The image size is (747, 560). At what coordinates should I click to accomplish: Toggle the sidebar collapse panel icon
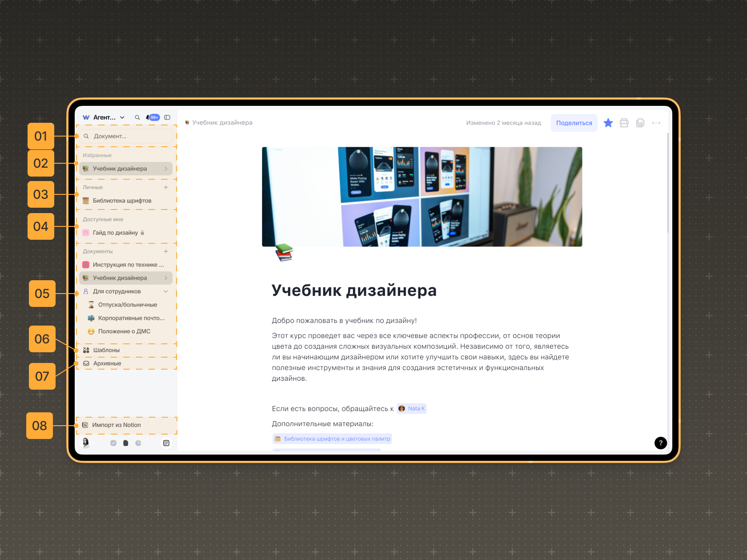pyautogui.click(x=167, y=117)
